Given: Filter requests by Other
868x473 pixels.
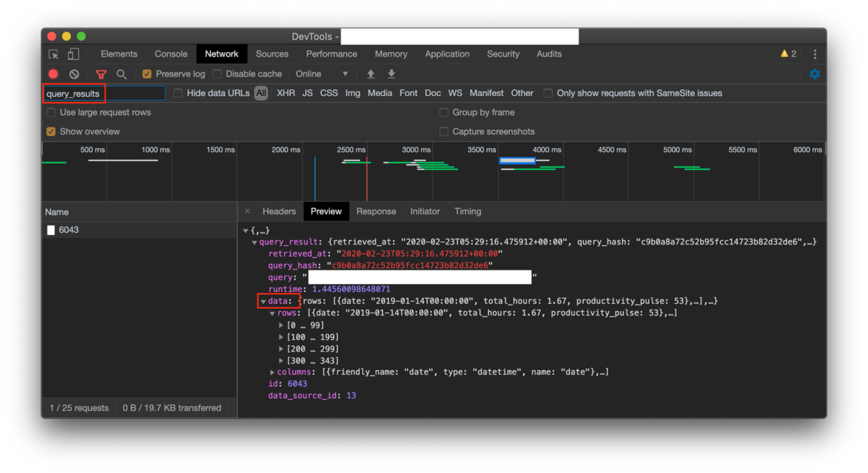Looking at the screenshot, I should [x=522, y=93].
